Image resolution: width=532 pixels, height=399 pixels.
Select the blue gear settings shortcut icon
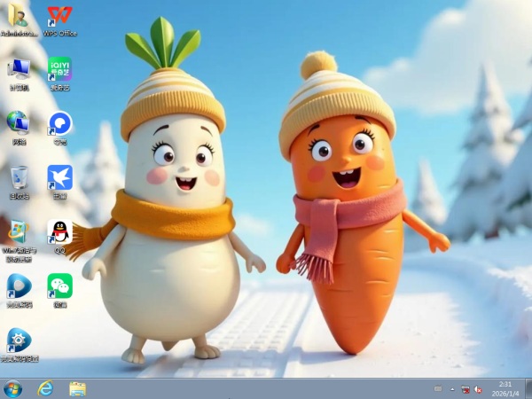[19, 340]
